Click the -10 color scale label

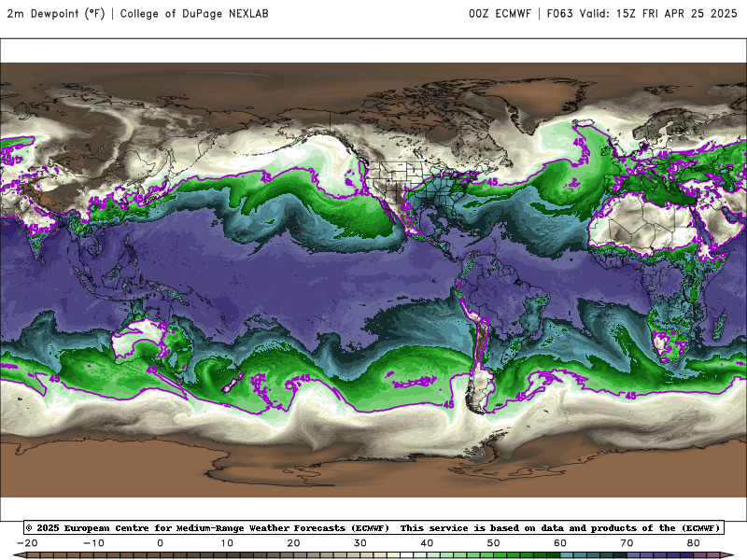click(x=94, y=543)
